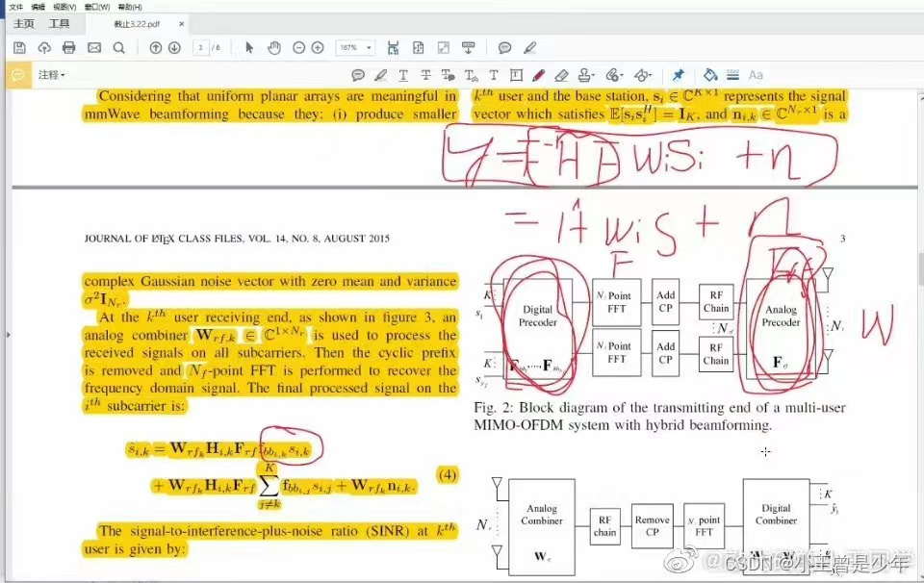
Task: Select the Hand pan tool
Action: pos(274,47)
